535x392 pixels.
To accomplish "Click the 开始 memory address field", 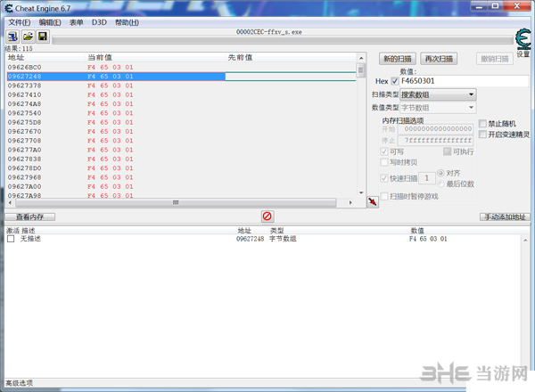I will click(436, 129).
